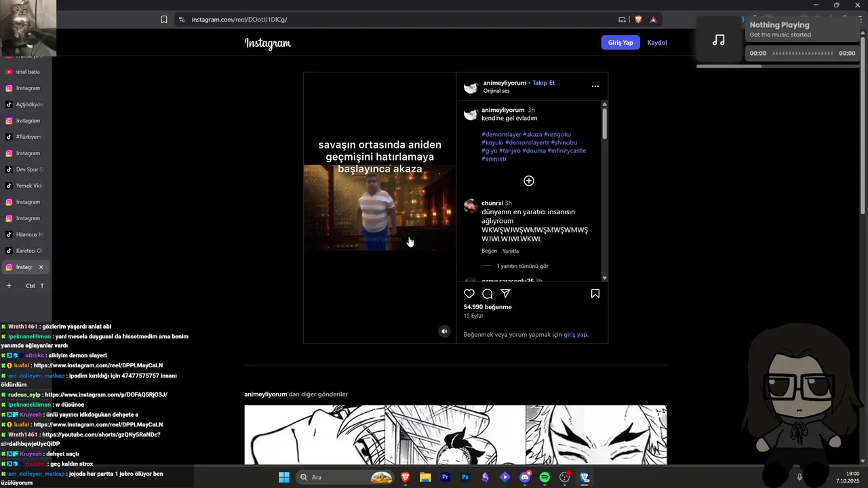Open the #douma hashtag
868x488 pixels.
click(534, 150)
